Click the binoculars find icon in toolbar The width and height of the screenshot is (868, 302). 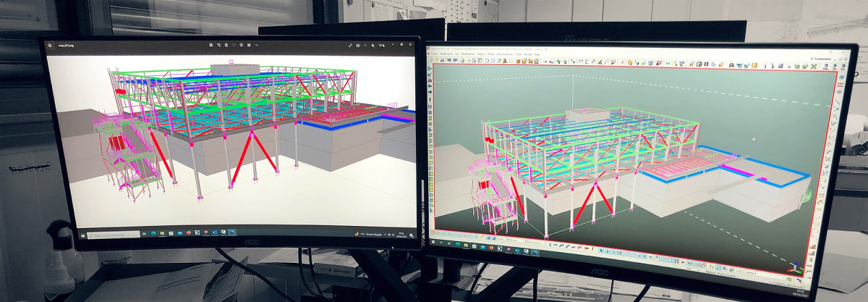[731, 64]
